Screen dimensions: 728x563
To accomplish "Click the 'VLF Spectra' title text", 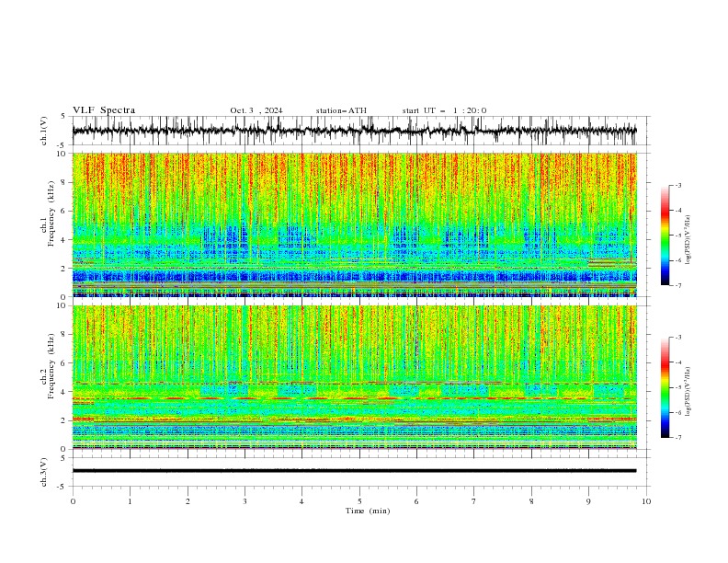I will coord(104,110).
